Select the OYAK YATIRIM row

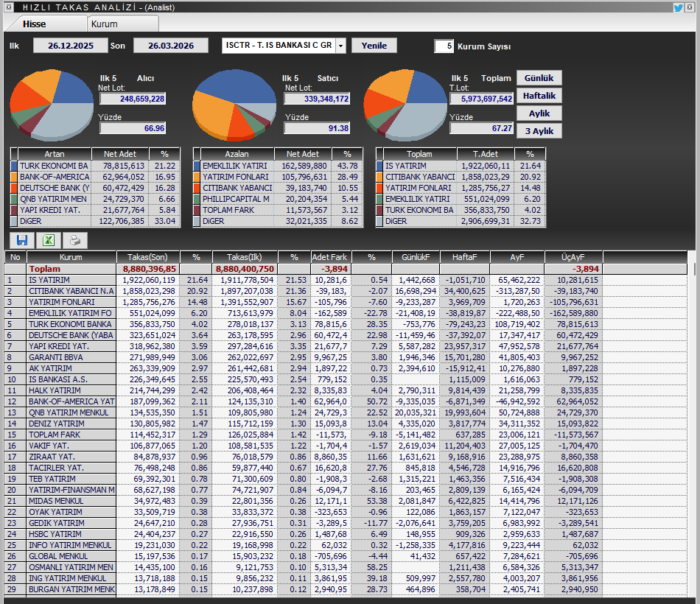[346, 512]
